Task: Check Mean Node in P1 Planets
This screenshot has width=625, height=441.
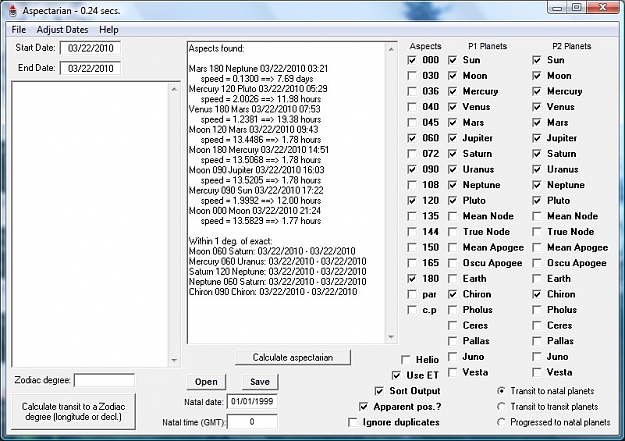Action: [452, 217]
